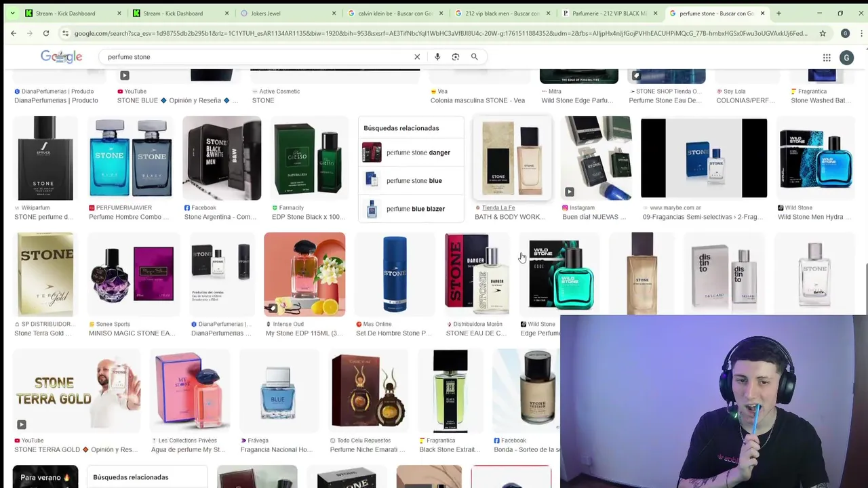The height and width of the screenshot is (488, 868).
Task: Open the Bath & Body Works Stone image
Action: 512,158
